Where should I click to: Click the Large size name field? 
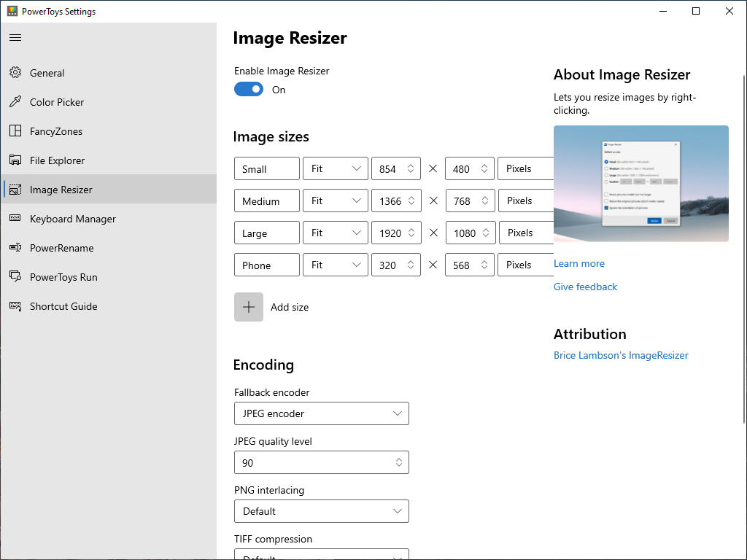267,233
